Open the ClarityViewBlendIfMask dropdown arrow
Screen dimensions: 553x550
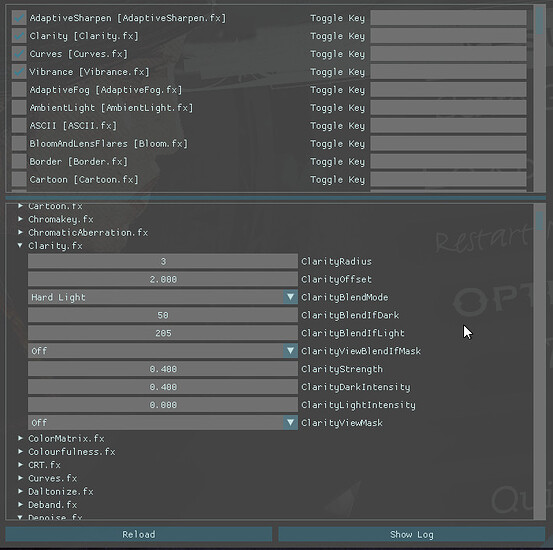point(290,351)
